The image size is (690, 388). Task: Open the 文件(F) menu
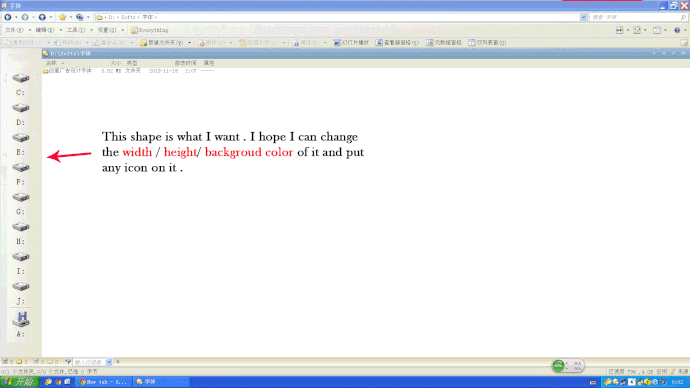(x=14, y=30)
